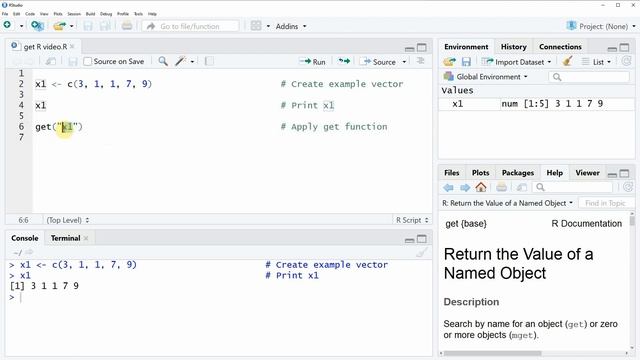Click the Run button
The height and width of the screenshot is (360, 640).
click(312, 62)
